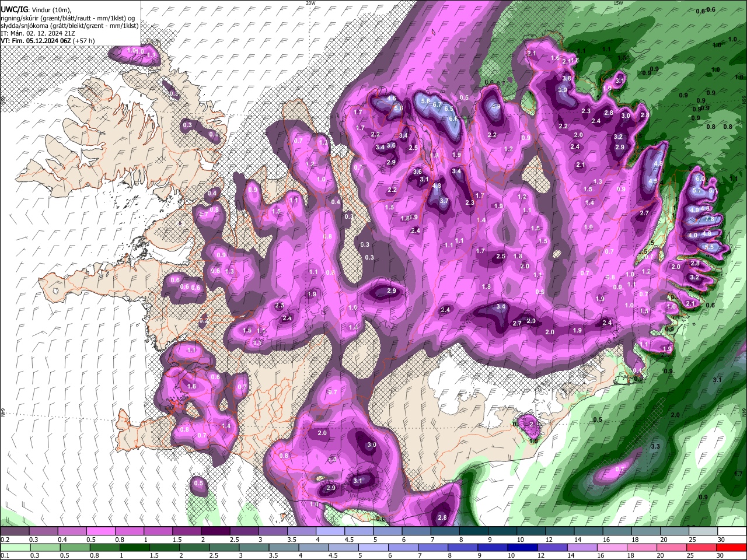747x560 pixels.
Task: Select the darkest green bottom-row swatch between 1 and 1.5
Action: click(x=135, y=547)
